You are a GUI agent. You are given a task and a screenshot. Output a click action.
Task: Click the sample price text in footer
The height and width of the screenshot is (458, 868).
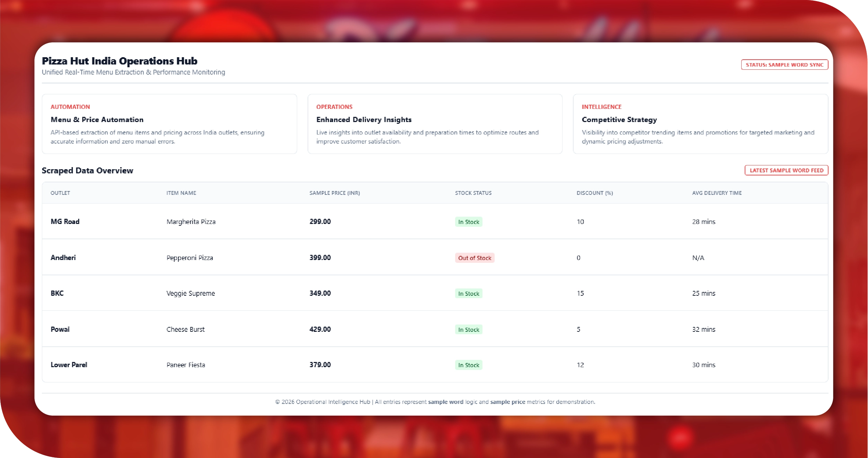507,402
